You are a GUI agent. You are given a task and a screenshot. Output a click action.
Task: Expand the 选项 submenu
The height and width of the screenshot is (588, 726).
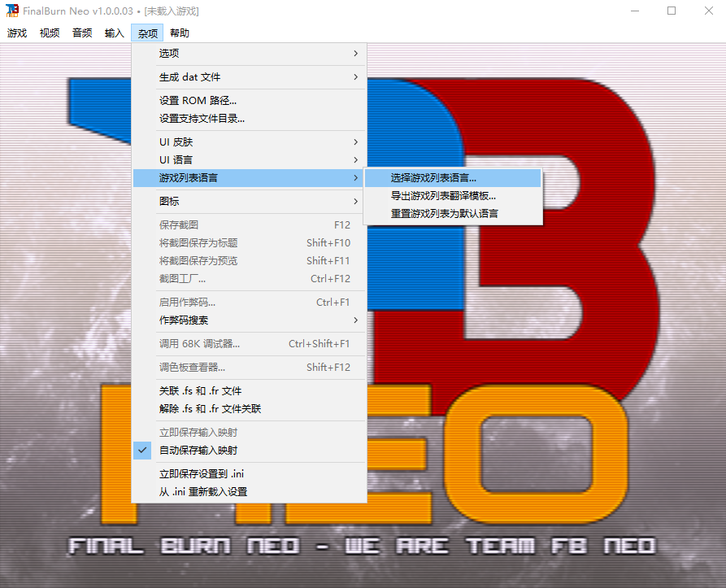point(249,53)
